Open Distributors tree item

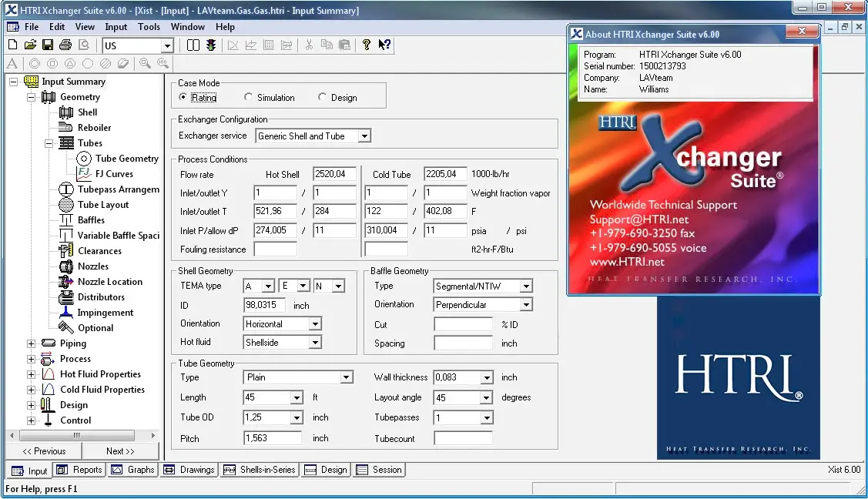(x=101, y=298)
